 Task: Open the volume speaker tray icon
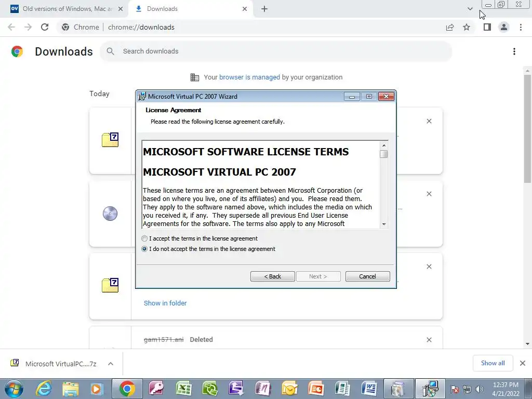(x=479, y=389)
